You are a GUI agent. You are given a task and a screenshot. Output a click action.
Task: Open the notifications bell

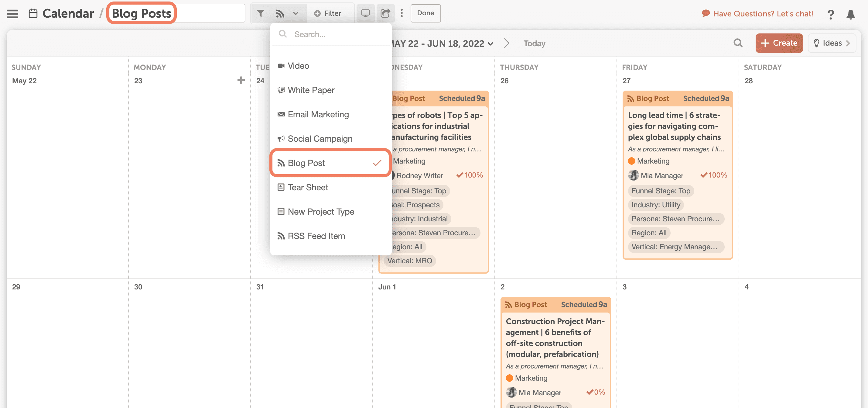tap(850, 14)
